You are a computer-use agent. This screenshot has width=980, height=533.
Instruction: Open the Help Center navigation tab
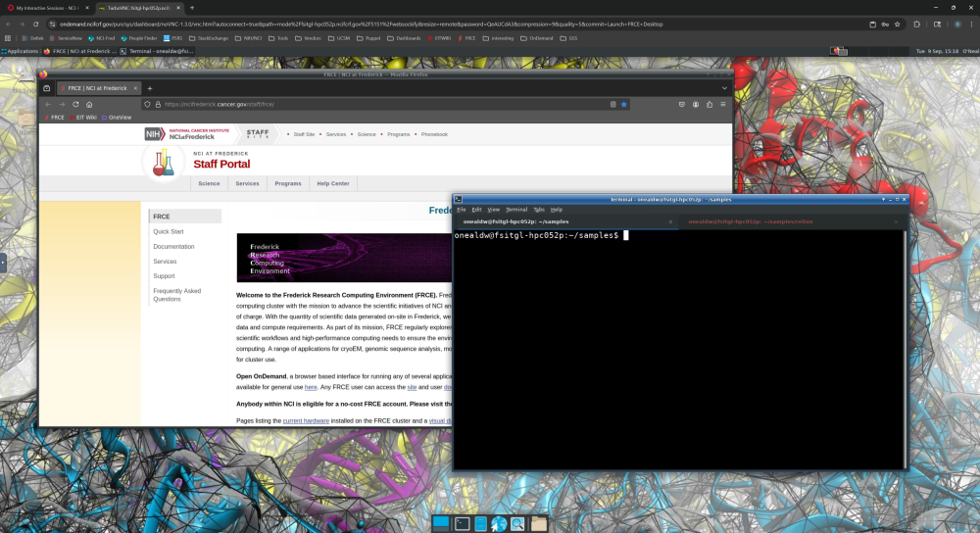332,183
